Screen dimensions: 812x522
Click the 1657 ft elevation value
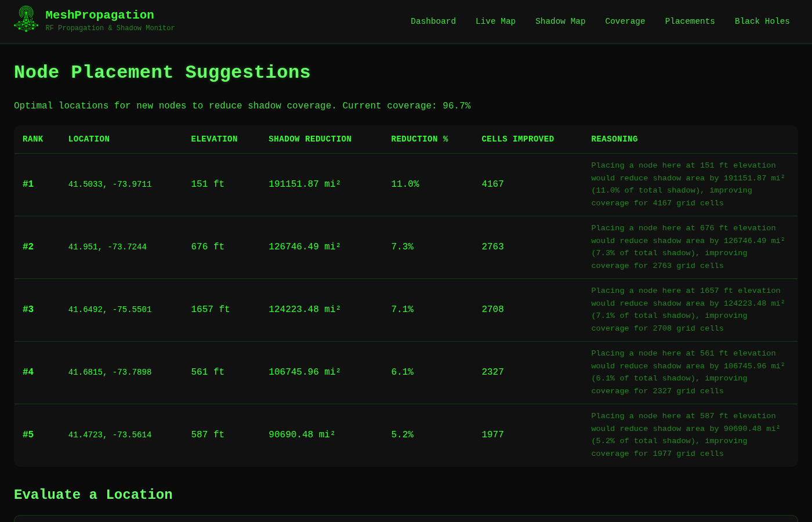click(x=211, y=310)
